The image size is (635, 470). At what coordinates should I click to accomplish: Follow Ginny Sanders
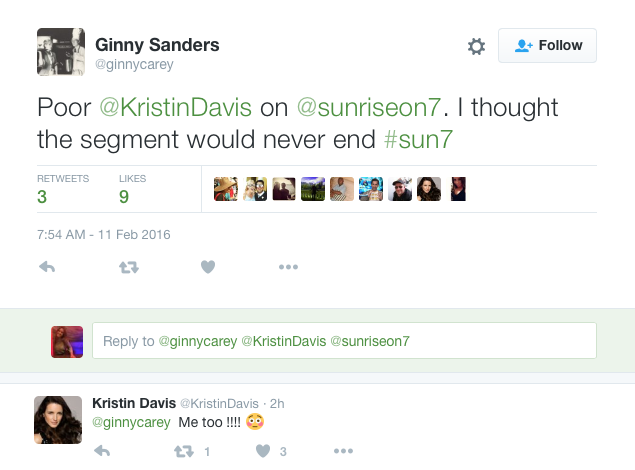(547, 45)
